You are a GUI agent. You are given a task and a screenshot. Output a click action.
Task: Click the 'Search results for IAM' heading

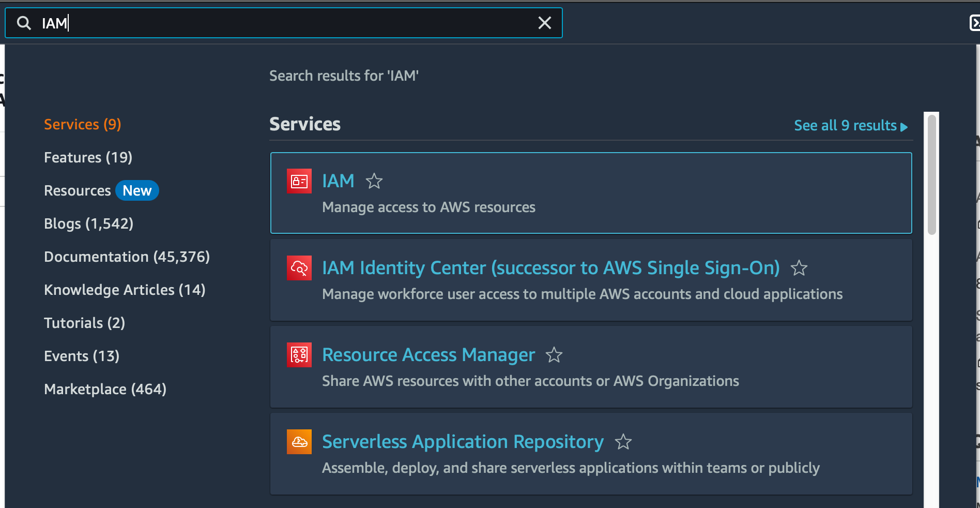[x=344, y=76]
